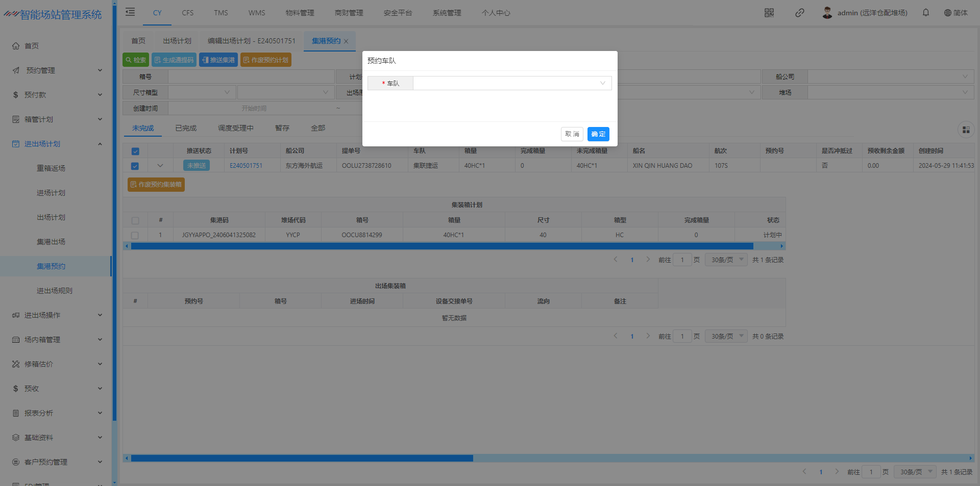The height and width of the screenshot is (486, 980).
Task: Click the 首页 home icon in sidebar
Action: point(16,46)
